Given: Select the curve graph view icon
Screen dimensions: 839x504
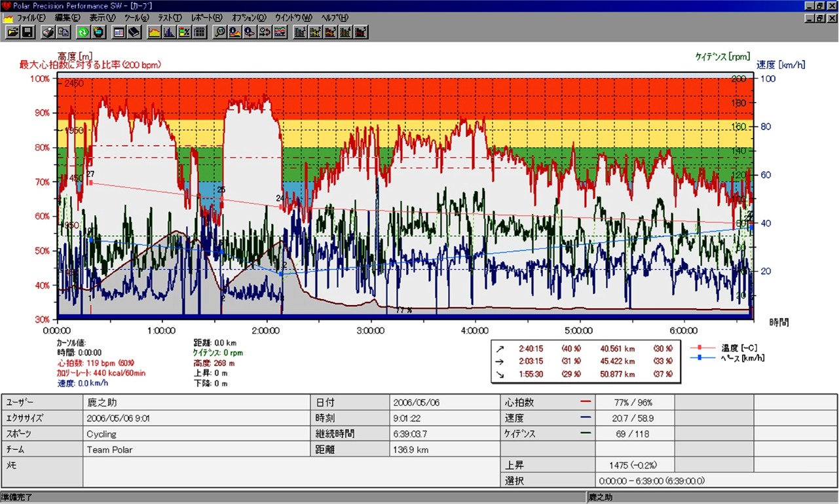Looking at the screenshot, I should click(155, 32).
